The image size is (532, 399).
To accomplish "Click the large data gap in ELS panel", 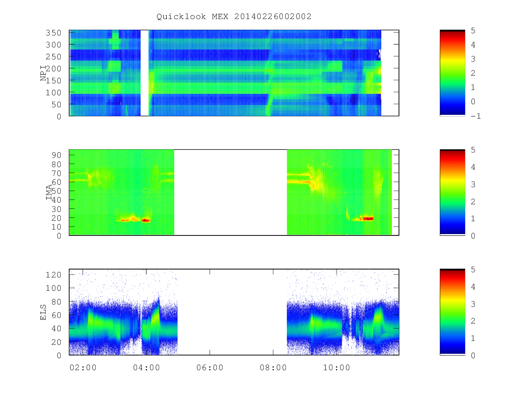I will pos(232,312).
